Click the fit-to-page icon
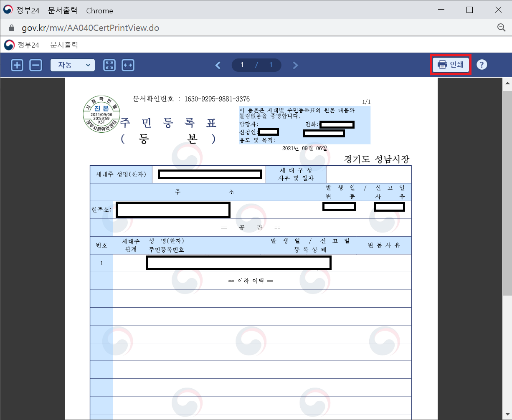 (109, 65)
